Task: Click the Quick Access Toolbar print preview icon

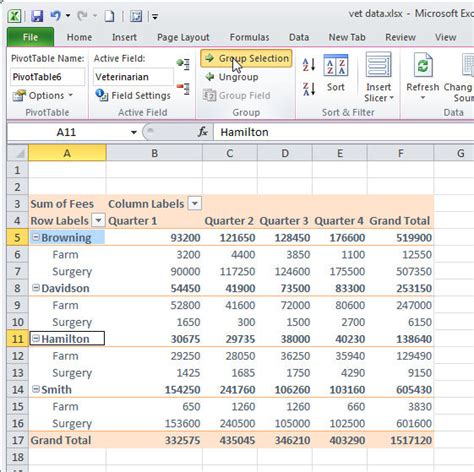Action: tap(136, 16)
